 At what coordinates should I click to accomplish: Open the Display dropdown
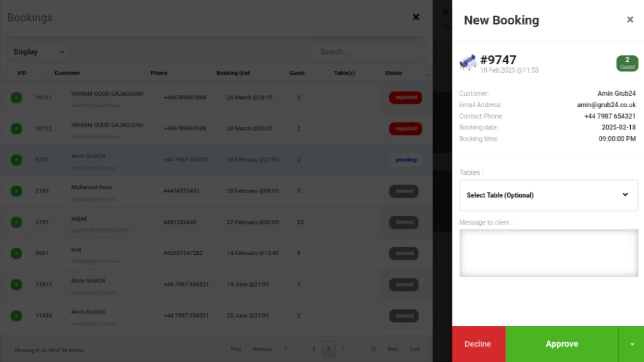(38, 52)
